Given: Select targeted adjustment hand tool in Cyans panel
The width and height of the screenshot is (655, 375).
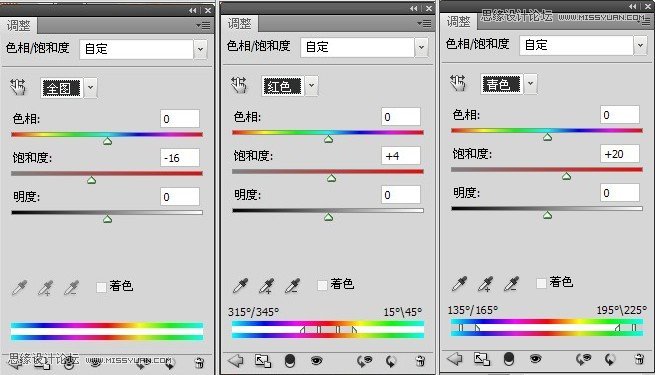Looking at the screenshot, I should pos(458,83).
